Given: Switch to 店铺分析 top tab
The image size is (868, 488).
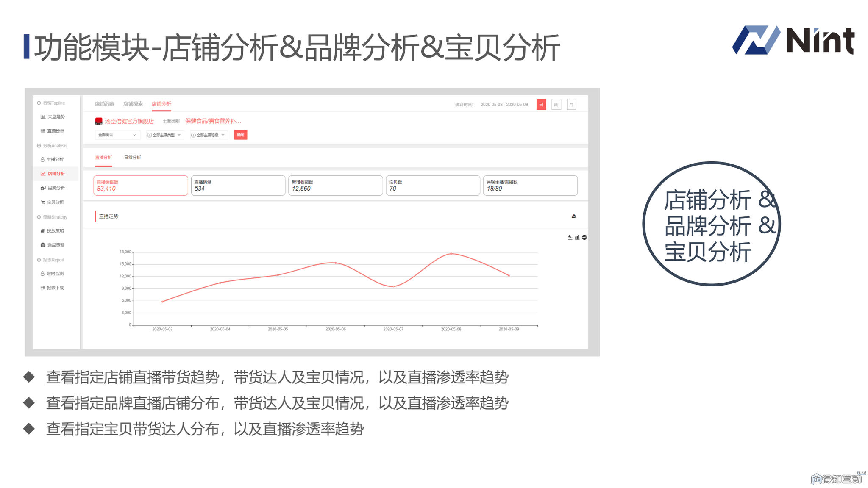Looking at the screenshot, I should tap(161, 104).
